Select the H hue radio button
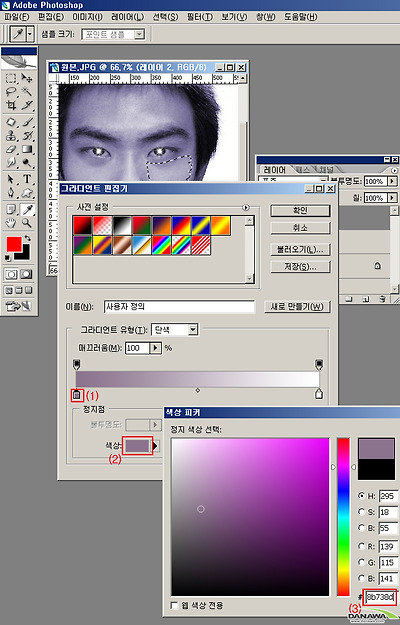Image resolution: width=400 pixels, height=625 pixels. click(x=362, y=495)
